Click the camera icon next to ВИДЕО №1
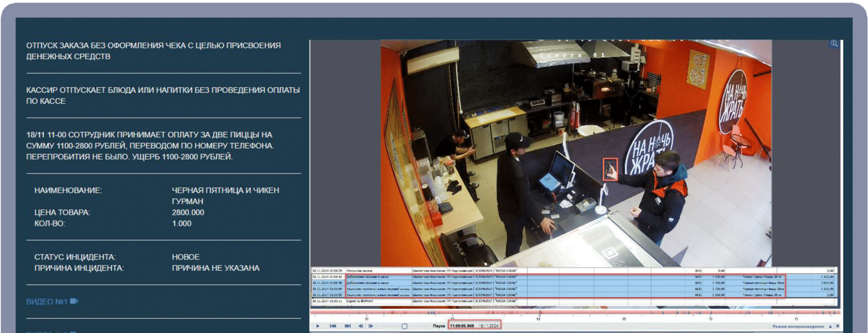 [x=74, y=301]
